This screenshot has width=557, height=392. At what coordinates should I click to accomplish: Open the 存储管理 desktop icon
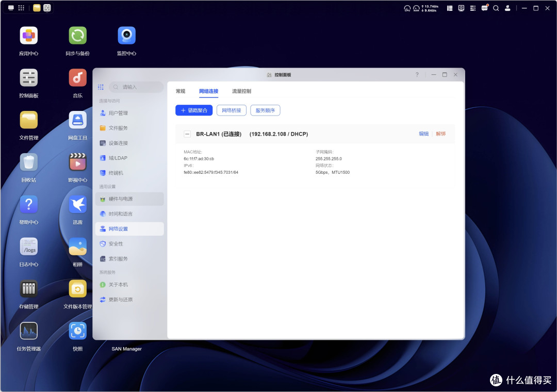pyautogui.click(x=29, y=289)
